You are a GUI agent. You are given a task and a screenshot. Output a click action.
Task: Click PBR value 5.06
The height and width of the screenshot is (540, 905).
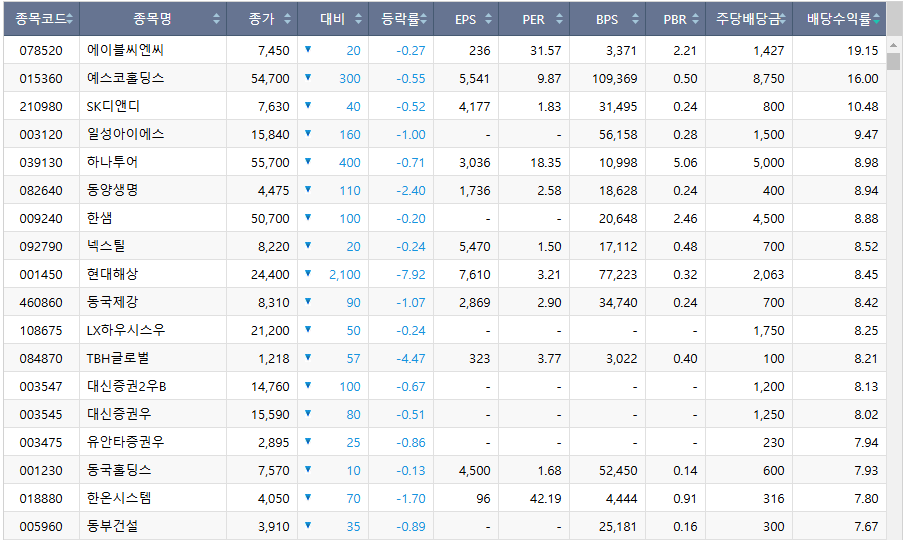pos(685,163)
